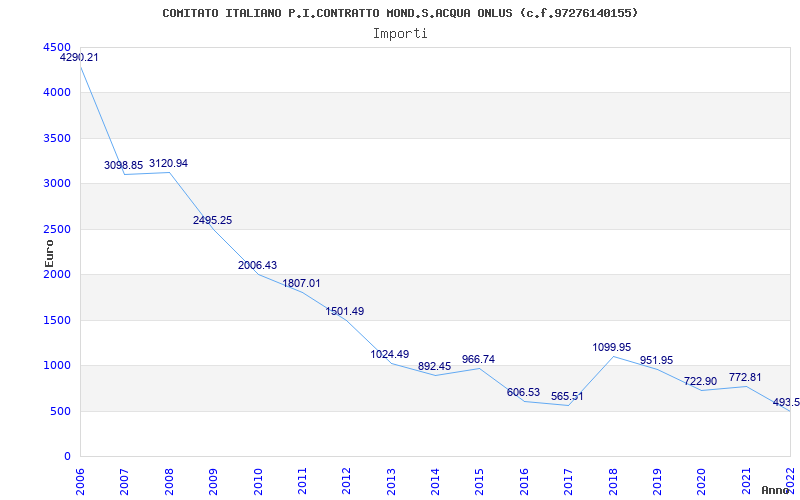Select the 606.53 data label
This screenshot has width=800, height=500.
tap(523, 392)
